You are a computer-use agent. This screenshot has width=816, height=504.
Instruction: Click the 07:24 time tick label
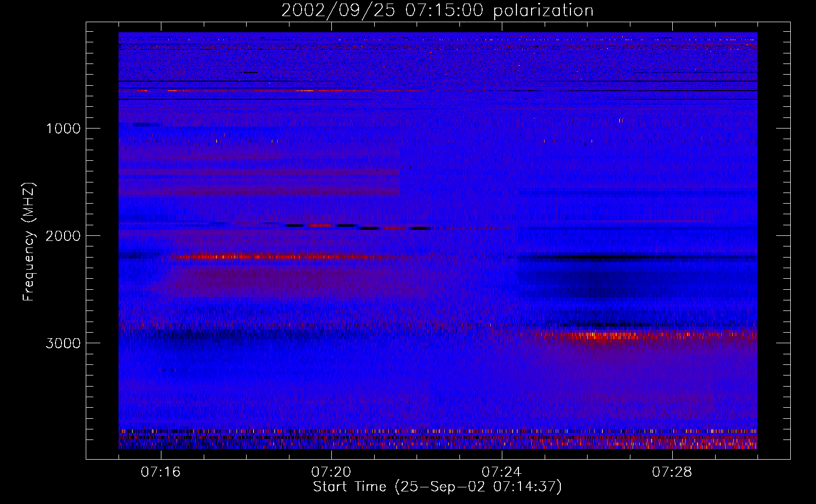502,472
